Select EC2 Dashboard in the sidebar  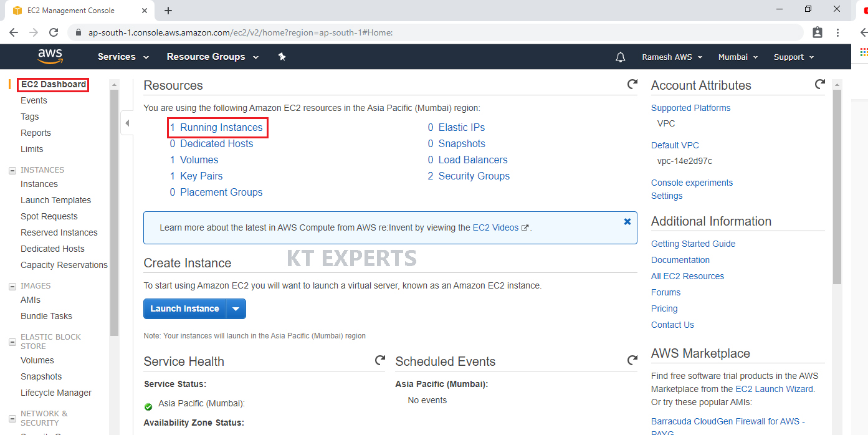pyautogui.click(x=54, y=84)
